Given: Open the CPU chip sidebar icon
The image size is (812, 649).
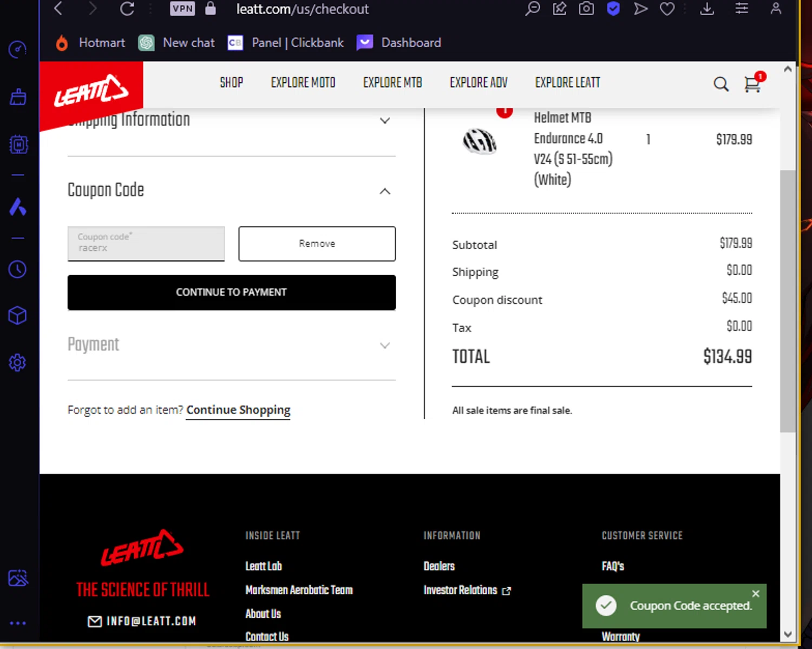Looking at the screenshot, I should click(x=18, y=144).
